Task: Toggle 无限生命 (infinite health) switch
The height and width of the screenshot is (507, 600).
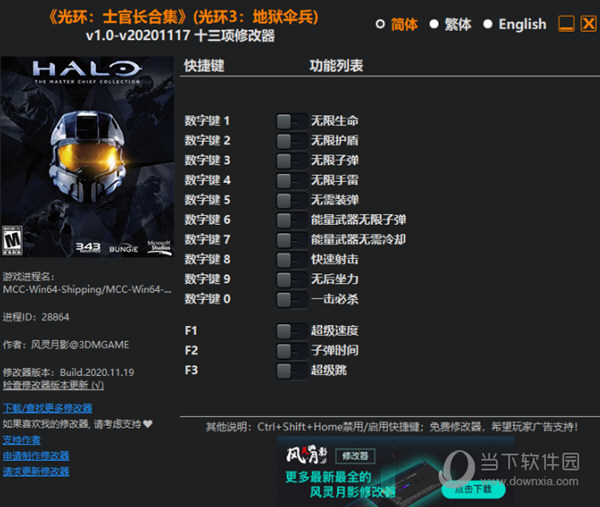Action: coord(292,122)
